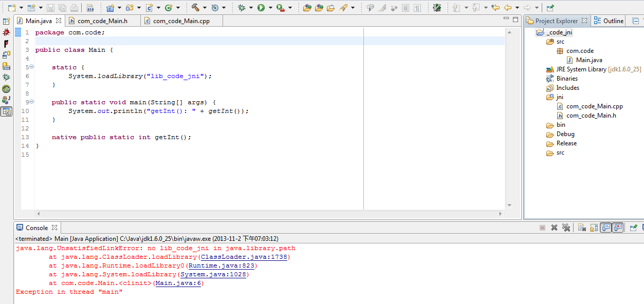Click the green Run button icon

261,8
